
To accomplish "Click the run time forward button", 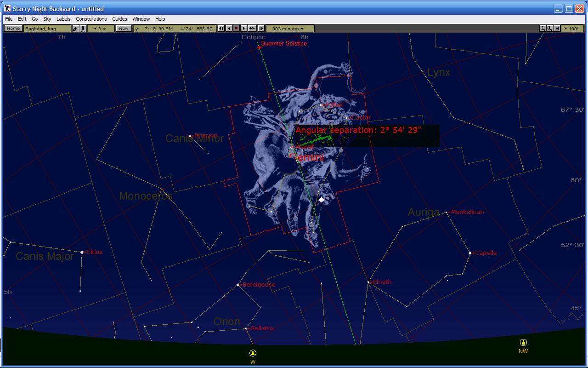I will pyautogui.click(x=244, y=29).
